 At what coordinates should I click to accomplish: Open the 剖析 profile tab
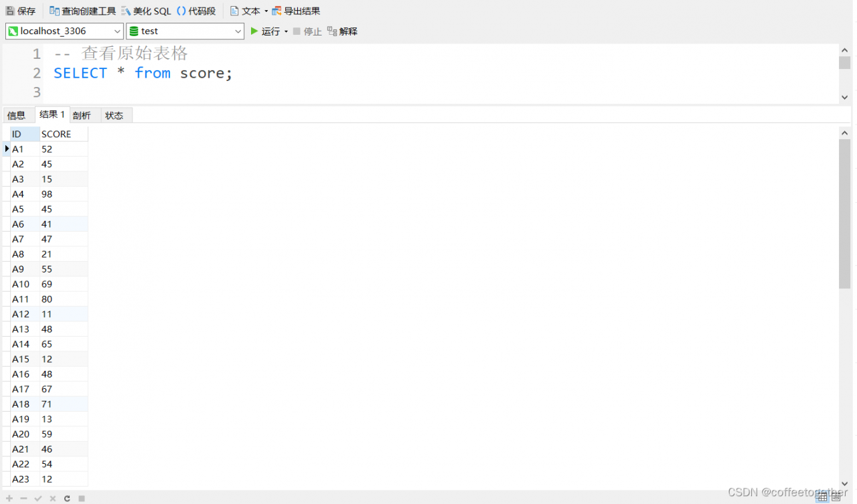[x=82, y=115]
